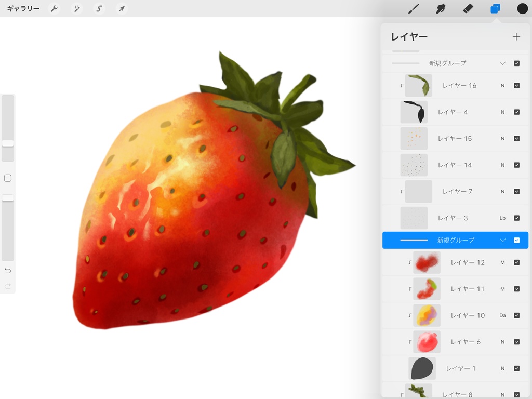Activate the Transform arrow tool
Image resolution: width=532 pixels, height=399 pixels.
(x=122, y=9)
